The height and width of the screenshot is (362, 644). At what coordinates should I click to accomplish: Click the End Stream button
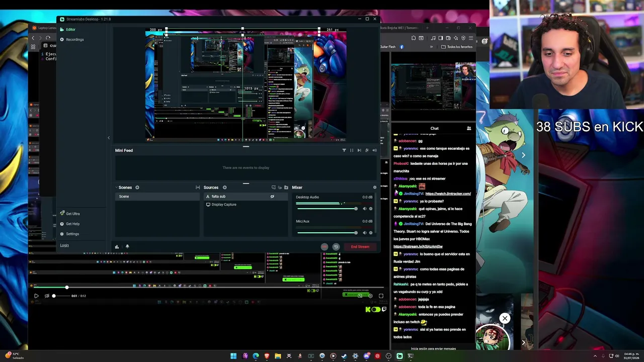pos(360,247)
